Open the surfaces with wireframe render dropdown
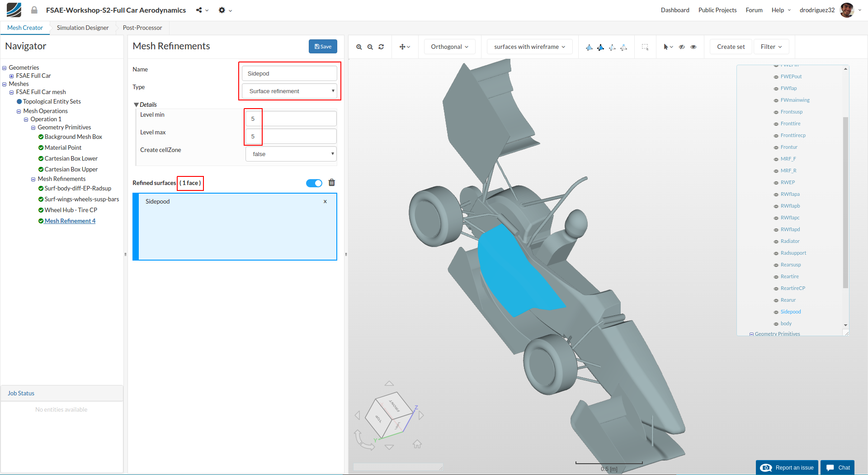The height and width of the screenshot is (475, 868). click(530, 47)
